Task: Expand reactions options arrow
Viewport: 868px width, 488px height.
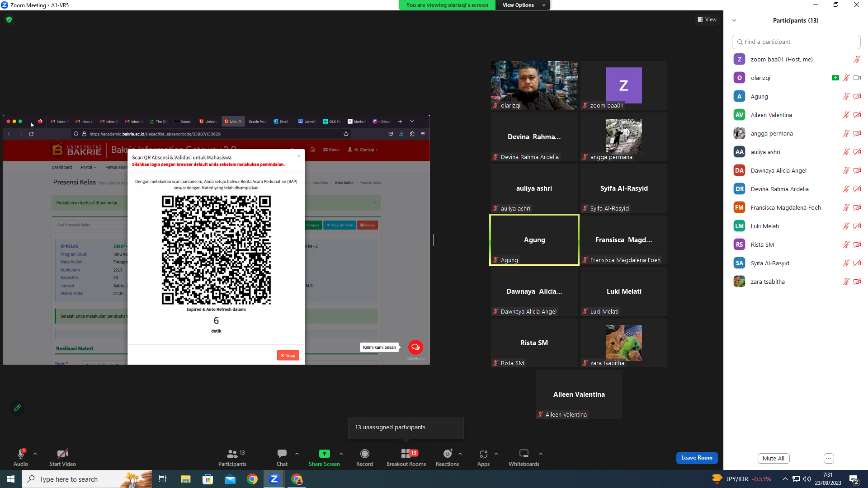Action: click(460, 454)
